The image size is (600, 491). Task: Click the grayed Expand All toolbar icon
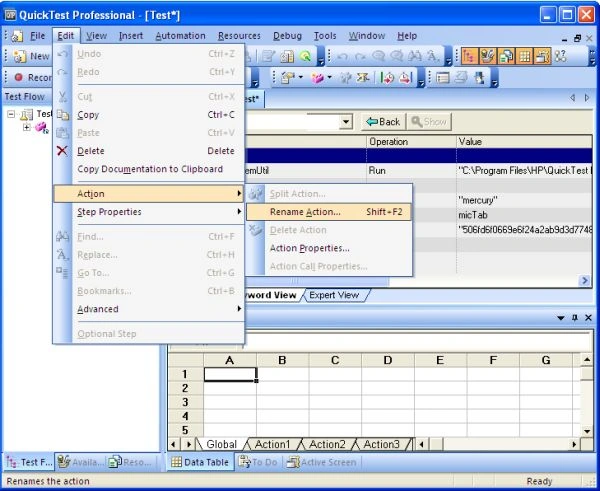pyautogui.click(x=461, y=78)
